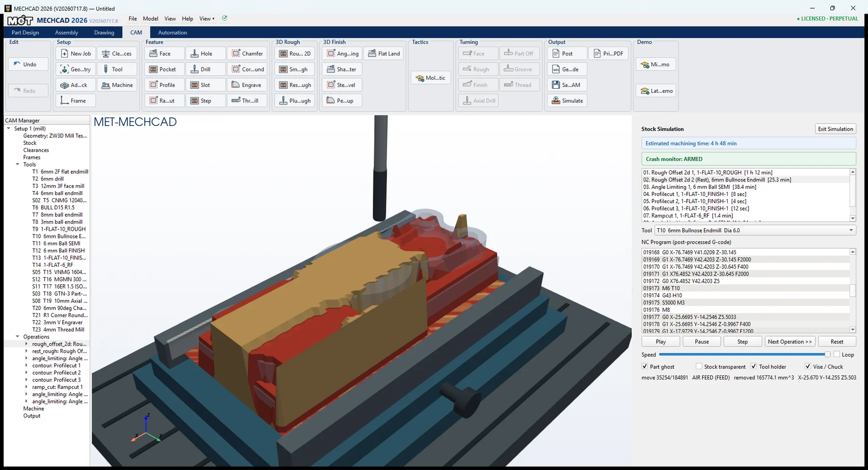Screen dimensions: 868x470
Task: Open the Help menu
Action: pyautogui.click(x=187, y=19)
